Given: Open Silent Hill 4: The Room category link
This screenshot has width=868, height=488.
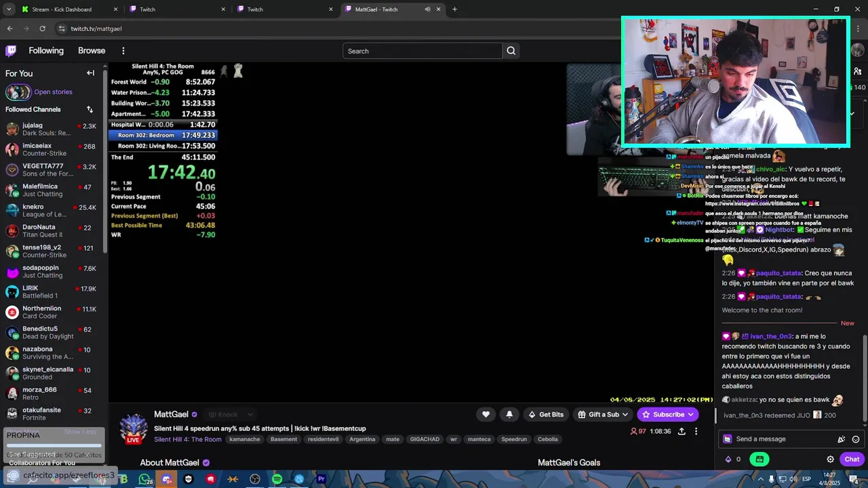Looking at the screenshot, I should click(x=187, y=439).
